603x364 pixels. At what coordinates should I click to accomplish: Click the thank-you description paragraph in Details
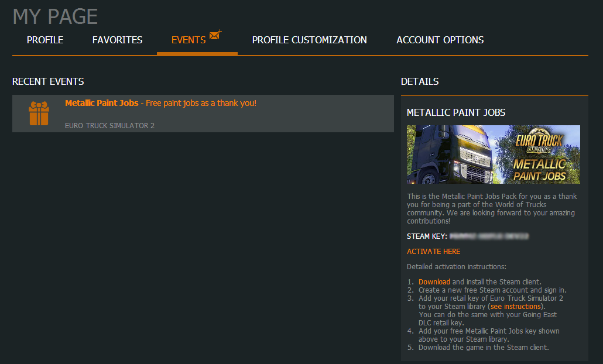click(x=492, y=209)
